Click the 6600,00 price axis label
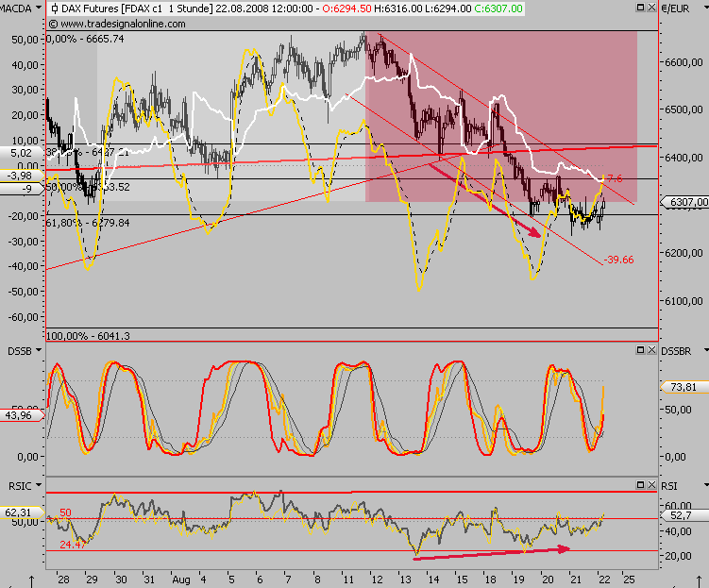 (684, 62)
